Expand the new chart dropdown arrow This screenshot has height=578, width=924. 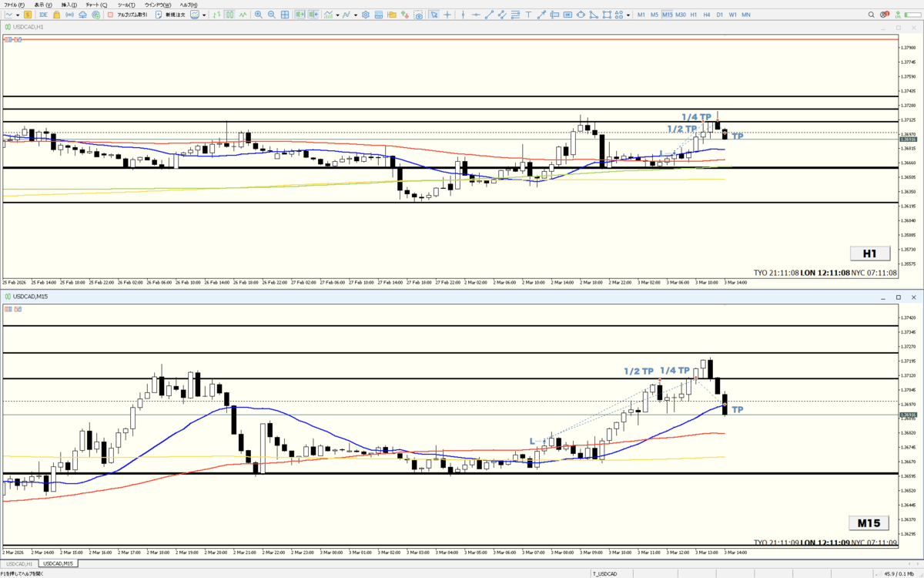point(18,15)
